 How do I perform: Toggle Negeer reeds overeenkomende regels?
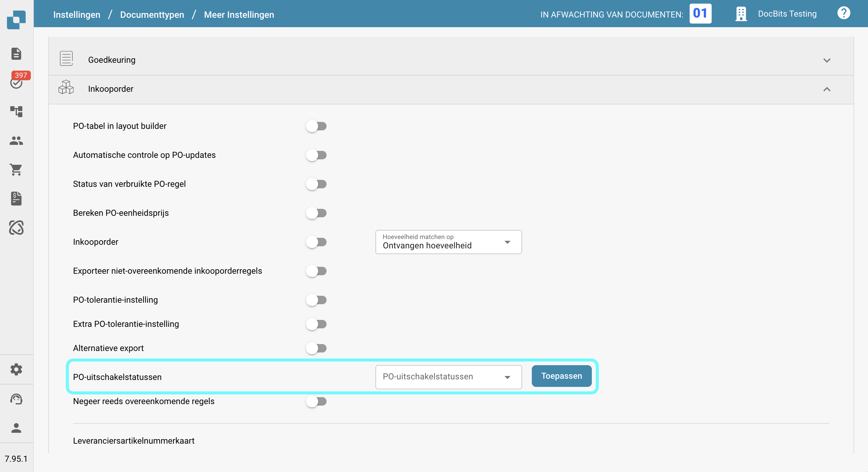tap(316, 401)
